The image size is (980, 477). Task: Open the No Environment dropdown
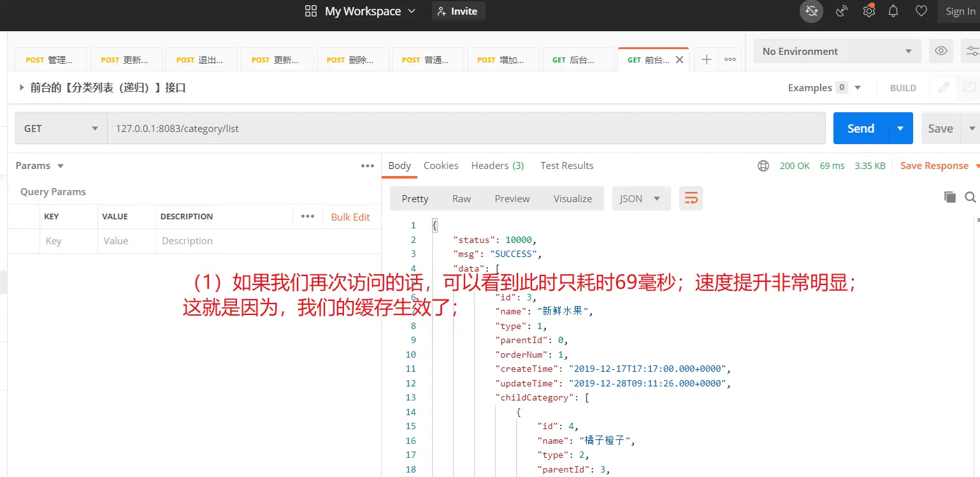837,51
